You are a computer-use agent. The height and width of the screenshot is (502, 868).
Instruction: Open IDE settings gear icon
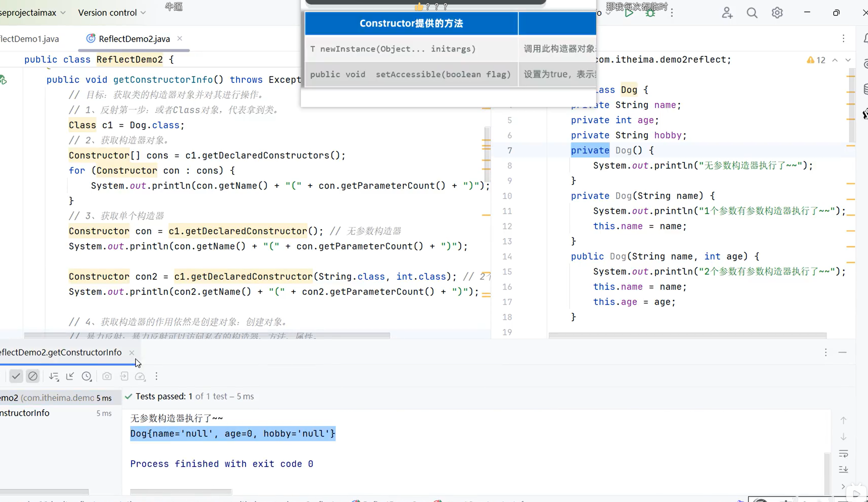pyautogui.click(x=777, y=13)
